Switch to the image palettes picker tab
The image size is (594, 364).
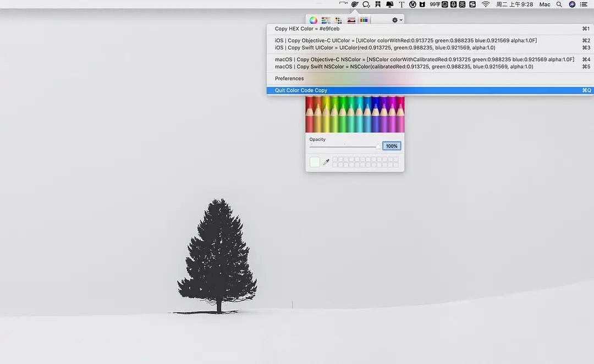point(351,20)
